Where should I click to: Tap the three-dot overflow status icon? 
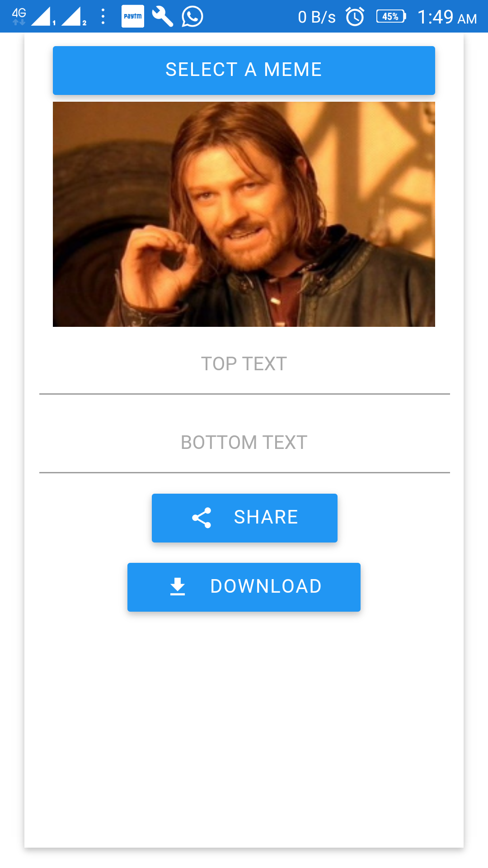(103, 16)
